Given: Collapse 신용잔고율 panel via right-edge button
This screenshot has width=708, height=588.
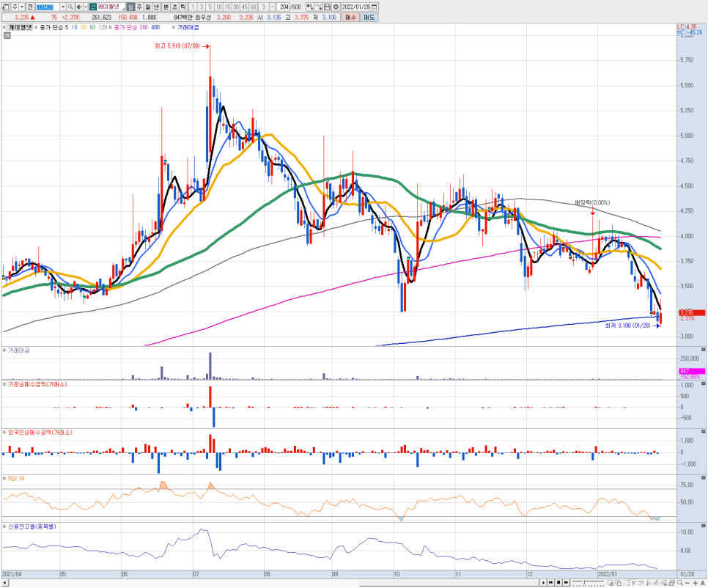Looking at the screenshot, I should (x=703, y=526).
